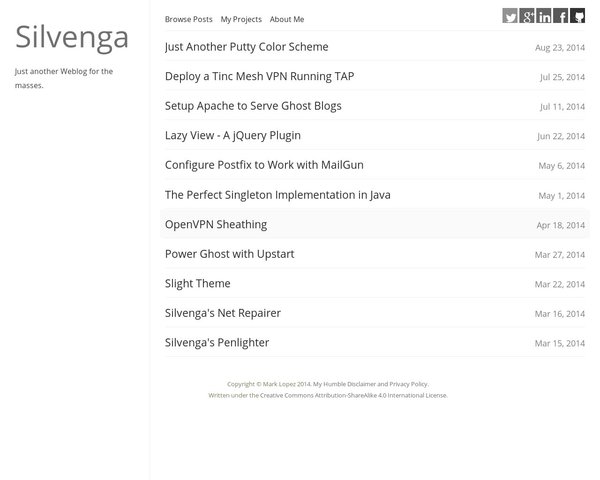Select My Projects in navigation
The height and width of the screenshot is (480, 600).
241,19
